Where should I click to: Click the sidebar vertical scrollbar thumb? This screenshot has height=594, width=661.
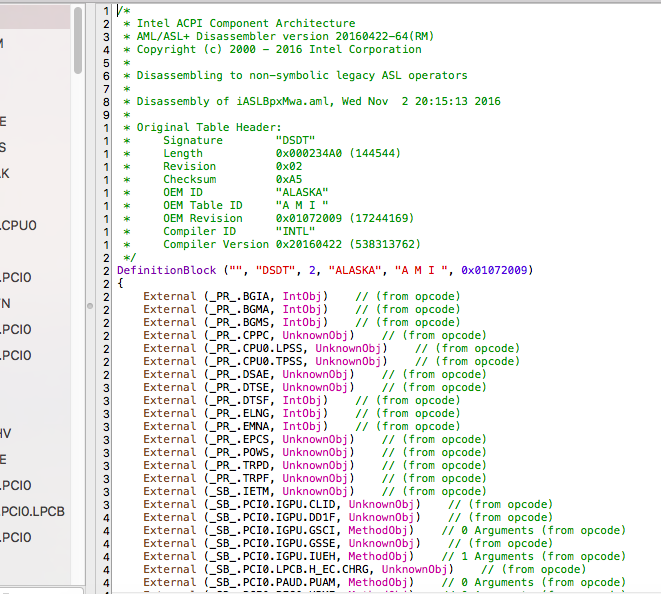tap(78, 39)
